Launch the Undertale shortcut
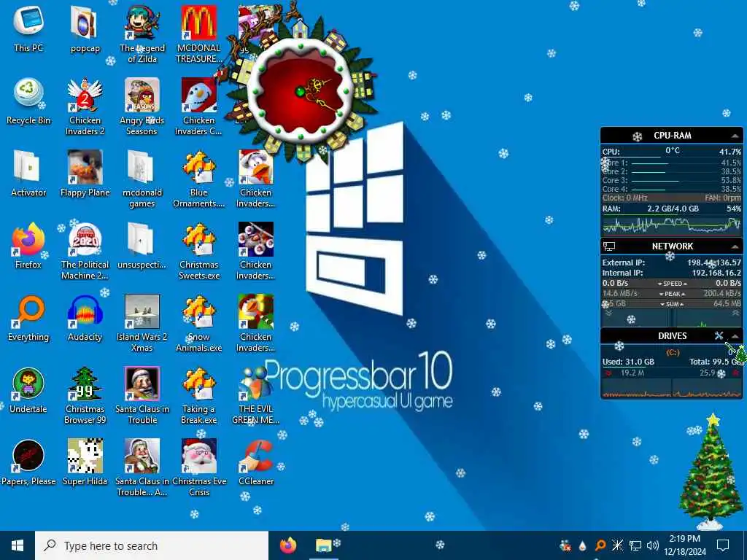Screen dimensions: 747x560 pyautogui.click(x=28, y=390)
